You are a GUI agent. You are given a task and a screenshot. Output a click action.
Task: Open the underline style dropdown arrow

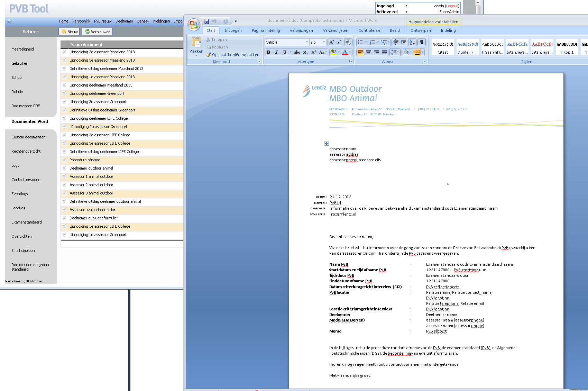tap(291, 52)
